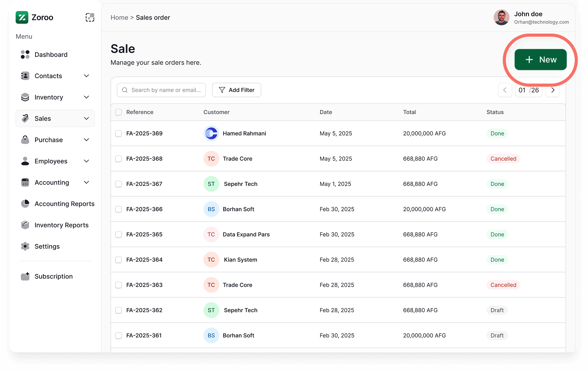Screen dimensions: 588x371
Task: Click the Search by name or email field
Action: coord(161,90)
